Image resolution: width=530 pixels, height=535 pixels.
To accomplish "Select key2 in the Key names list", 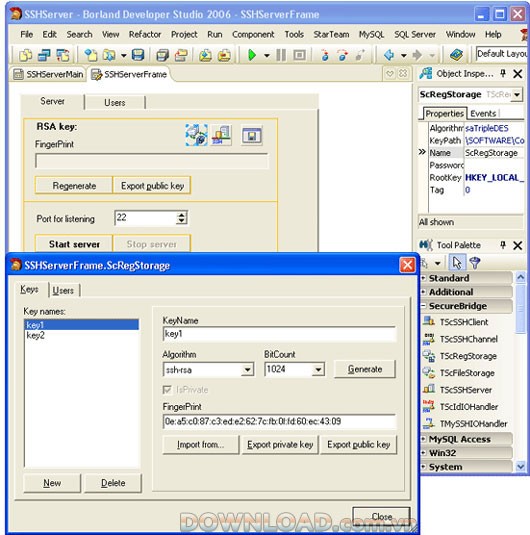I will click(82, 335).
